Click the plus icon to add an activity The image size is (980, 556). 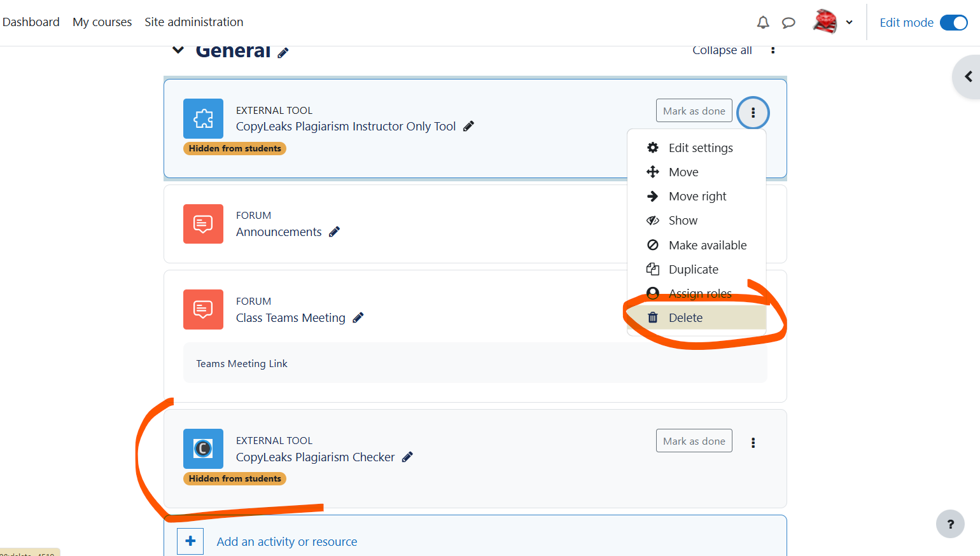[x=190, y=541]
